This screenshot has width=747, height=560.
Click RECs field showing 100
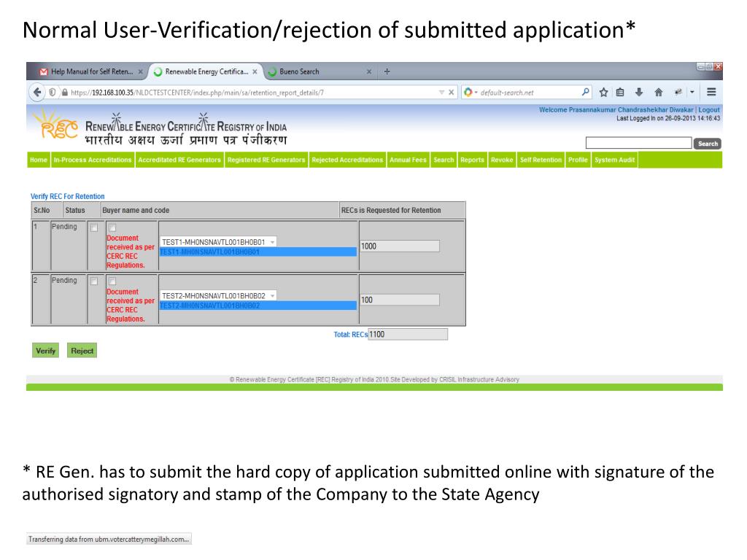click(399, 300)
